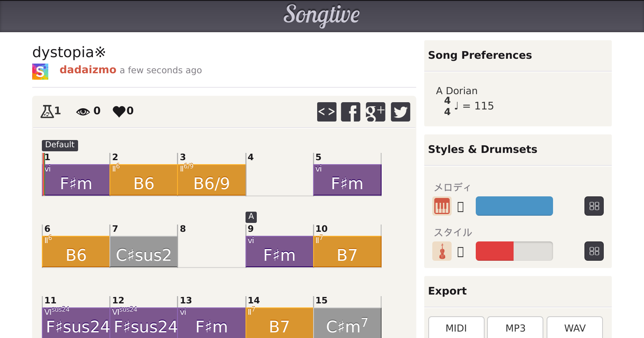Click the section A marker above bar 9

(251, 217)
